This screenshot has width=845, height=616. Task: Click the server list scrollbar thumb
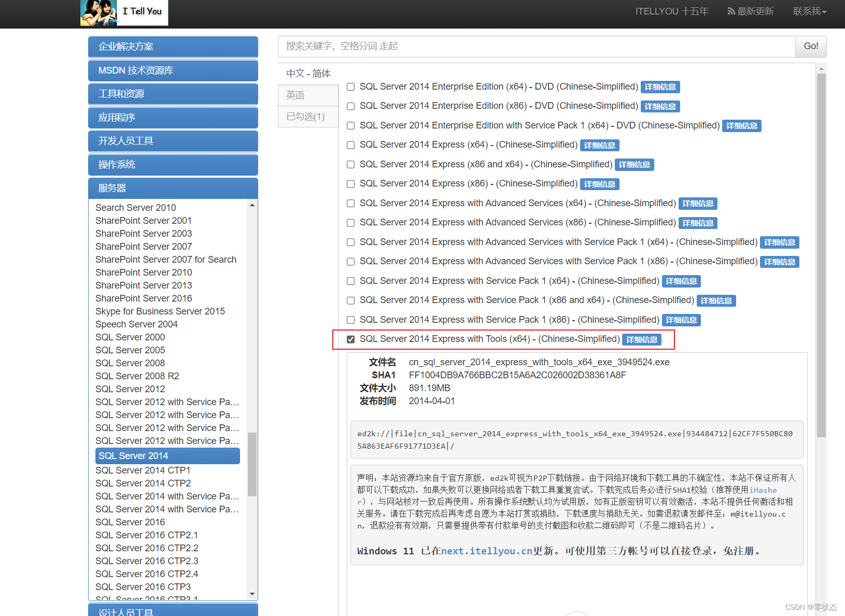click(x=252, y=464)
